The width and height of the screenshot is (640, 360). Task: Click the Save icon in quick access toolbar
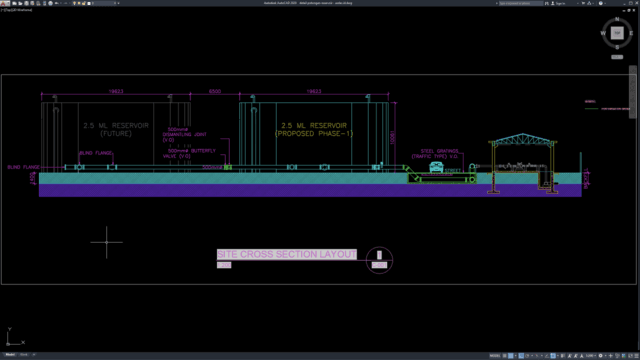[27, 3]
